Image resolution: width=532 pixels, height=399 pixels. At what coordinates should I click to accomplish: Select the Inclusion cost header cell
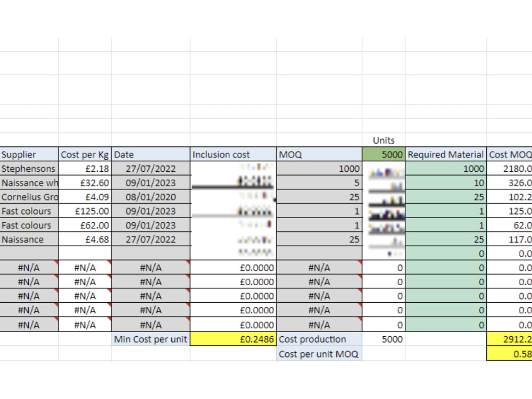pos(233,154)
